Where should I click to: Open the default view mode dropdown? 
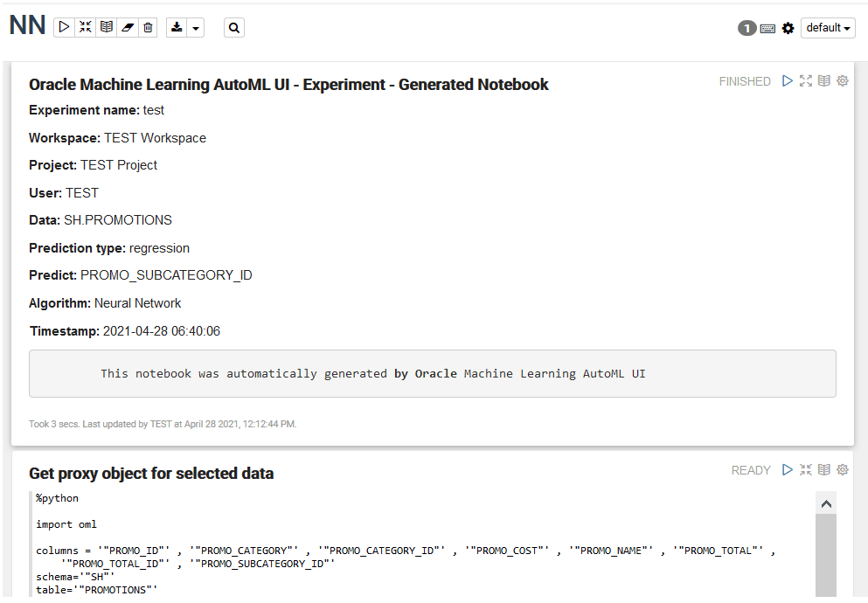pos(828,28)
